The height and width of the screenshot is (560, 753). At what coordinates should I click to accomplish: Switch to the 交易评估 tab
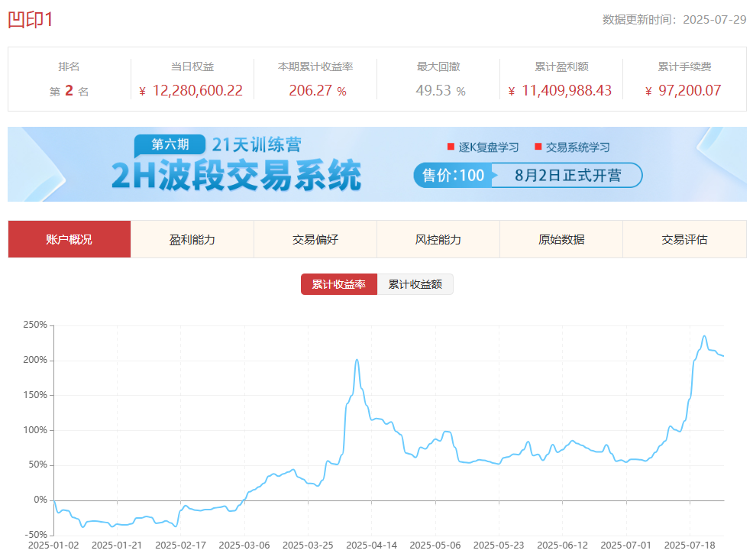click(684, 239)
